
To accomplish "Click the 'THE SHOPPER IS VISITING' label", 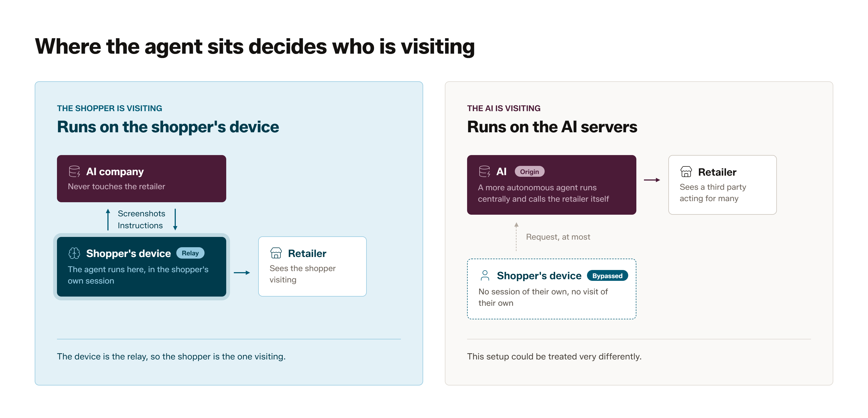I will coord(110,108).
